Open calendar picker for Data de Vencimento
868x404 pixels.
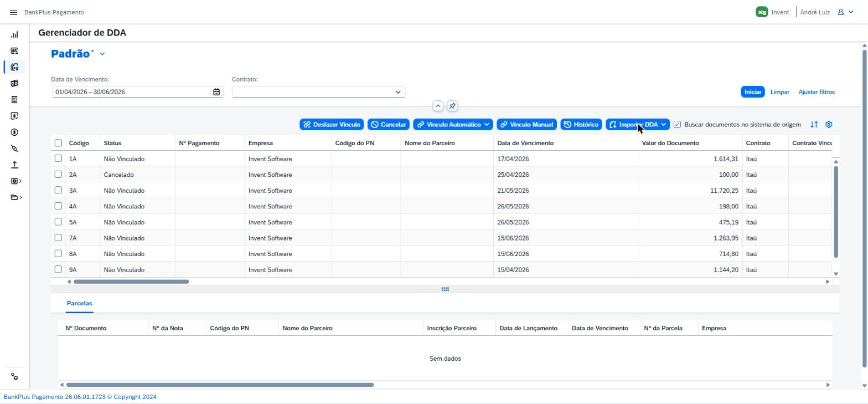pyautogui.click(x=216, y=92)
